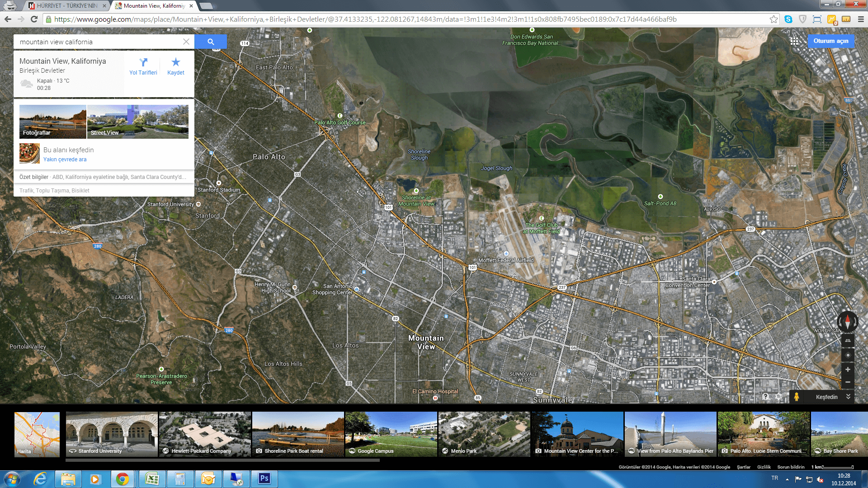This screenshot has width=868, height=488.
Task: Switch to the HÜRRİYET browser tab
Action: click(x=67, y=6)
